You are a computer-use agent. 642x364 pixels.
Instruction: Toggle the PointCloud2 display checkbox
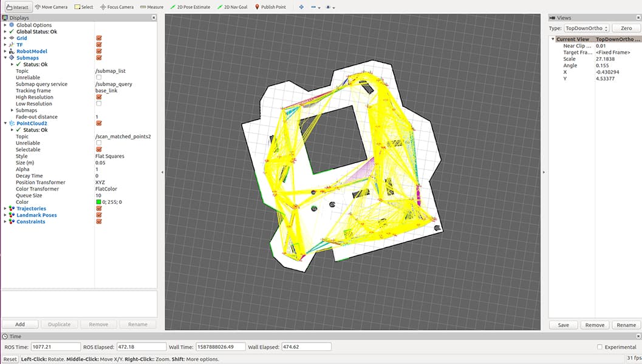(98, 123)
